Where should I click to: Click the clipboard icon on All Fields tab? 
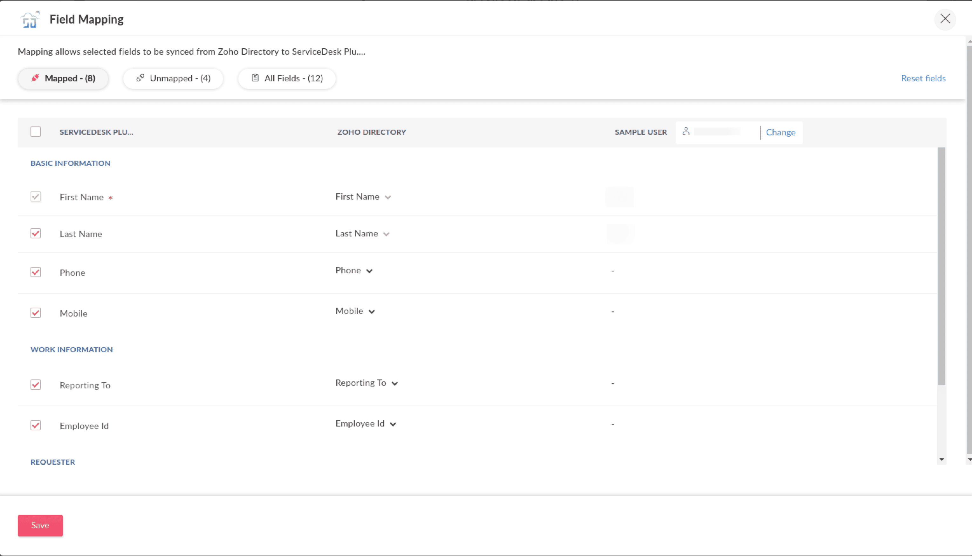pyautogui.click(x=255, y=78)
